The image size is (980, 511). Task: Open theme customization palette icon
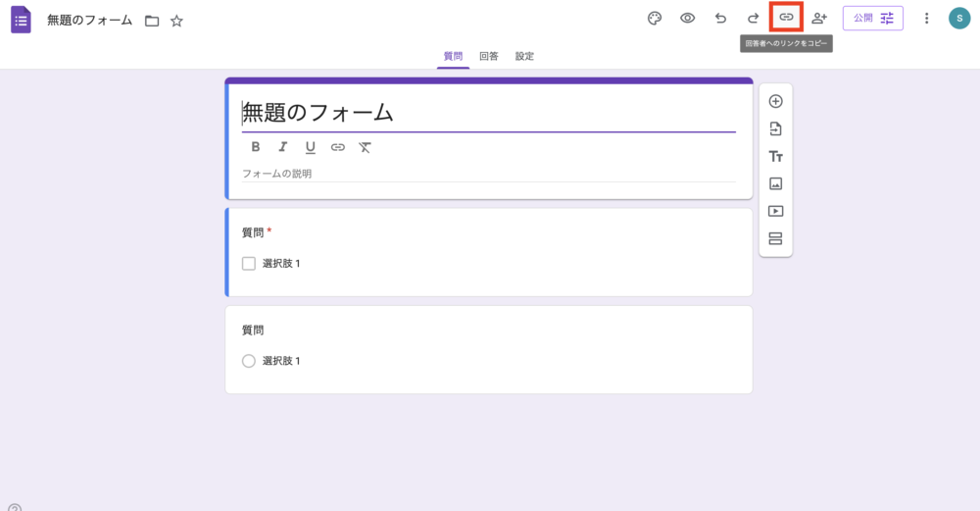(x=655, y=18)
